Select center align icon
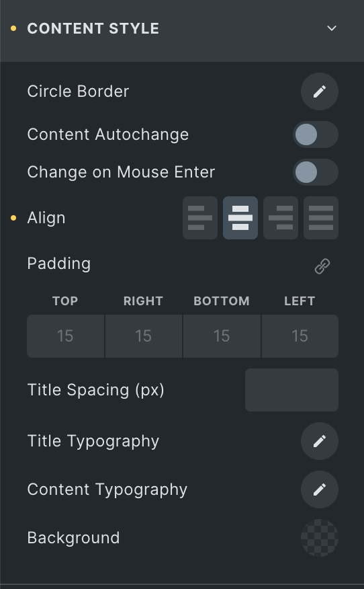 [240, 218]
